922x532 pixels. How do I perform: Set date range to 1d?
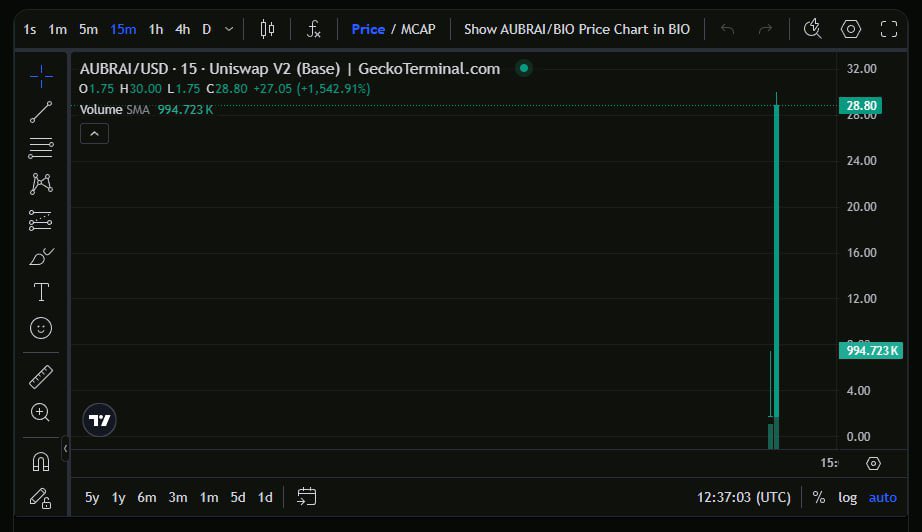(x=265, y=497)
